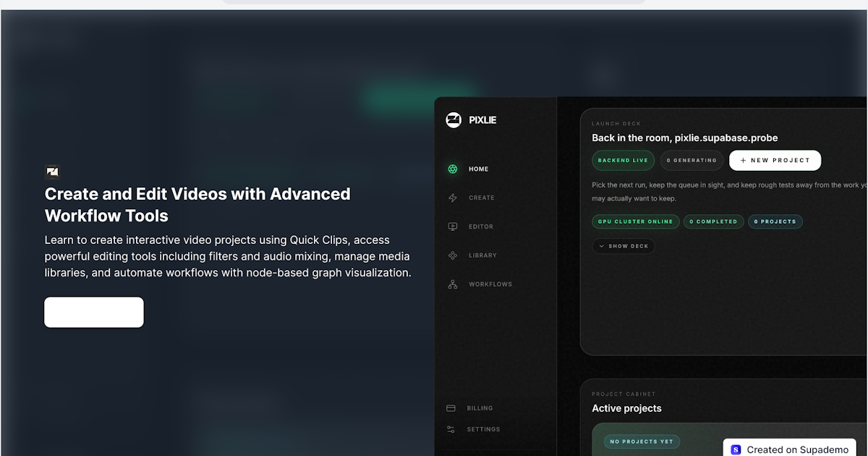Click the small Pixlie icon above headline
868x456 pixels.
(x=52, y=172)
